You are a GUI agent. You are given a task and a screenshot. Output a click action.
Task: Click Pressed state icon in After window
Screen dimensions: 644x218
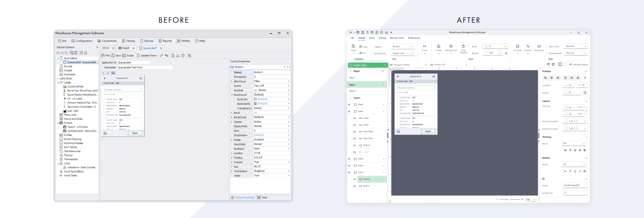pyautogui.click(x=528, y=46)
